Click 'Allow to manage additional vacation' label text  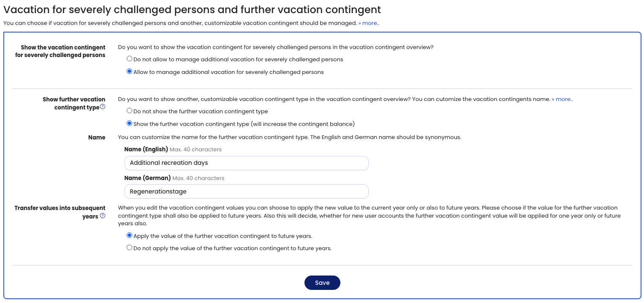[228, 72]
